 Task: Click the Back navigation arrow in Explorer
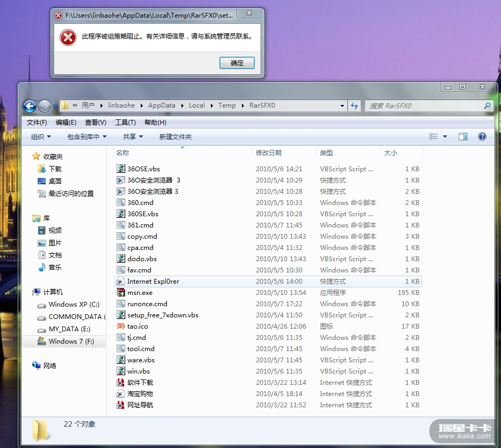point(30,106)
